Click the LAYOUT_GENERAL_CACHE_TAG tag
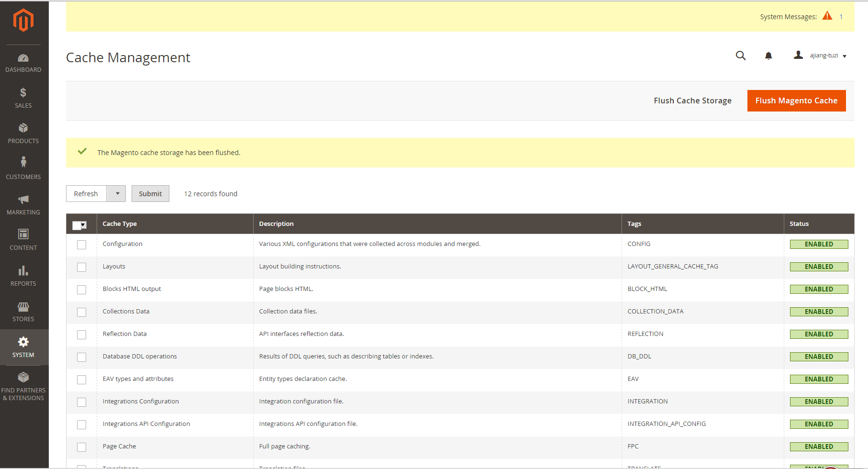The width and height of the screenshot is (868, 469). click(673, 266)
